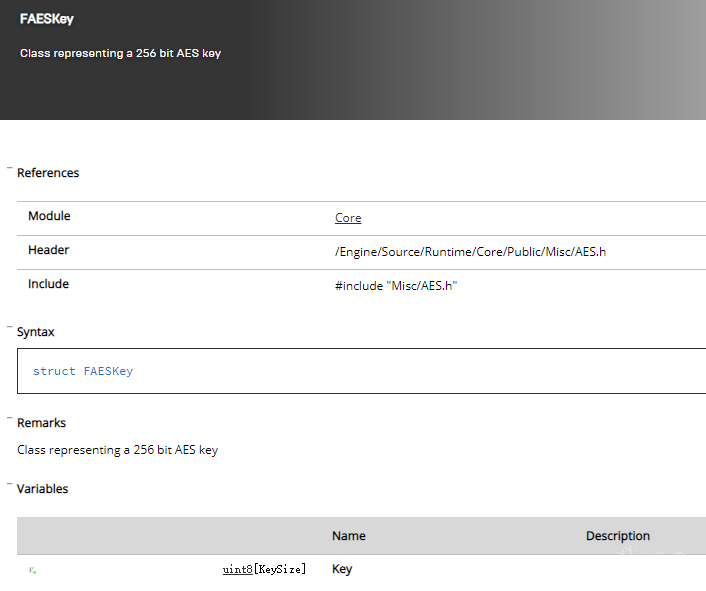Click the #include "Misc/AES.h" text
This screenshot has width=706, height=591.
[396, 285]
